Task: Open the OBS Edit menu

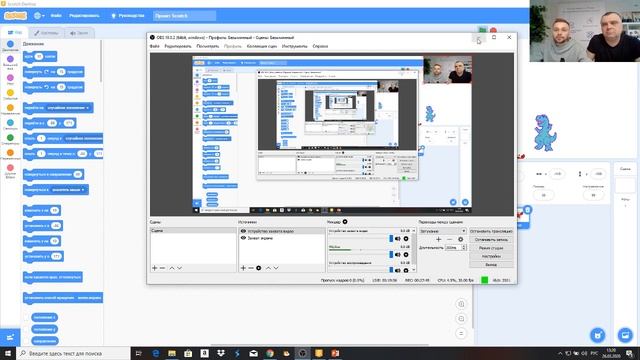Action: click(x=178, y=46)
